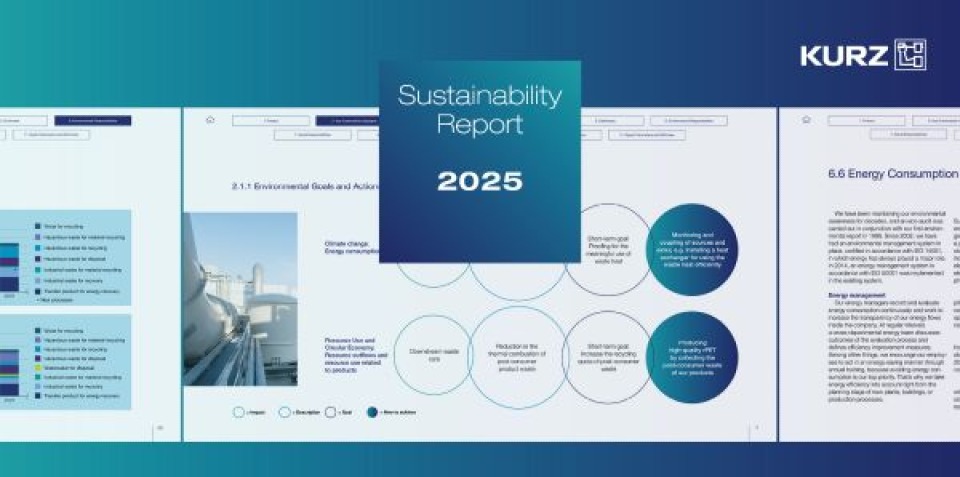The image size is (960, 477).
Task: Click the Impact legend circle
Action: point(239,412)
